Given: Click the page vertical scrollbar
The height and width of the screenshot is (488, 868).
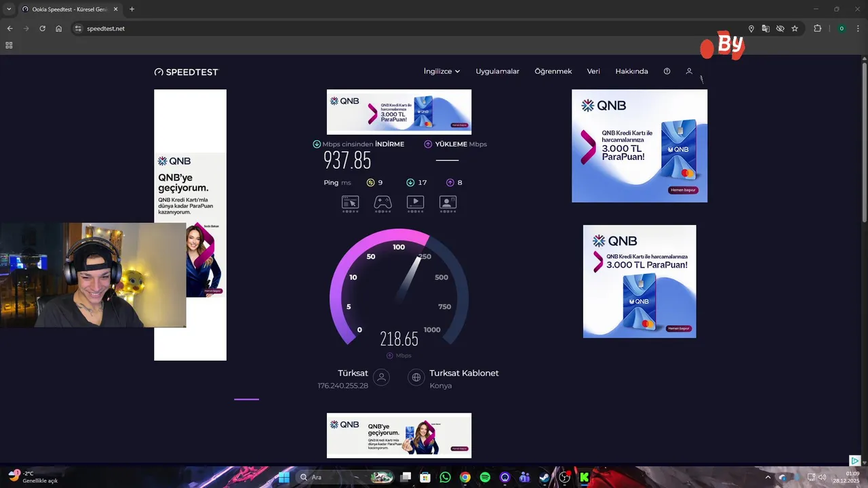Looking at the screenshot, I should pyautogui.click(x=864, y=142).
